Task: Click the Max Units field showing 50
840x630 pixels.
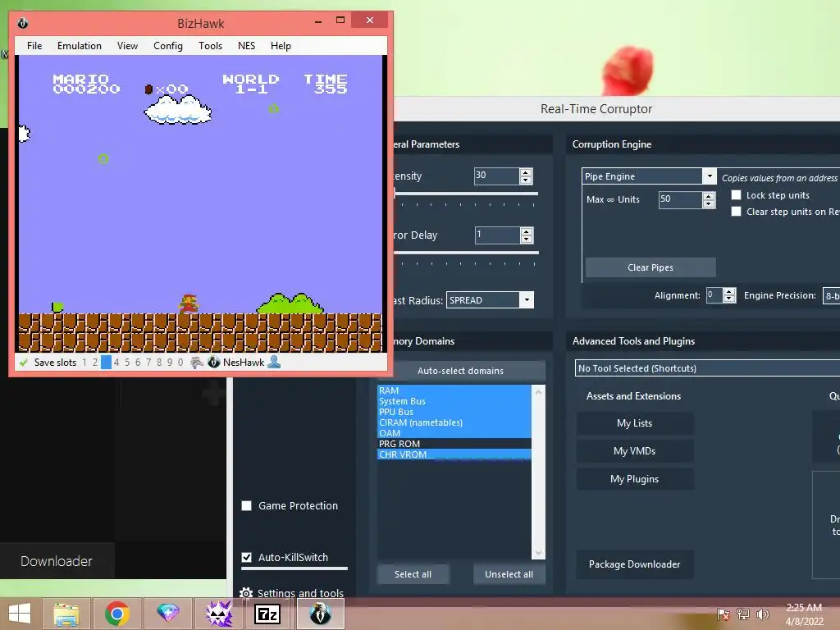Action: pyautogui.click(x=680, y=200)
